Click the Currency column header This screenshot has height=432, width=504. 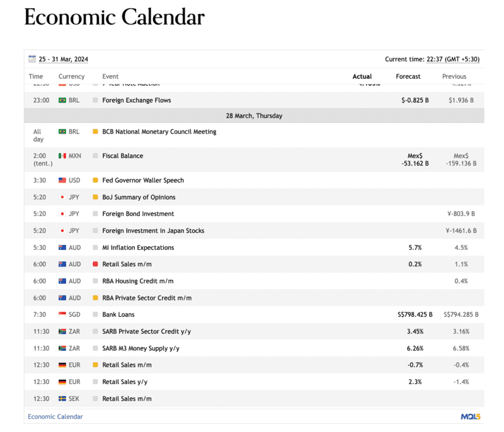point(71,76)
